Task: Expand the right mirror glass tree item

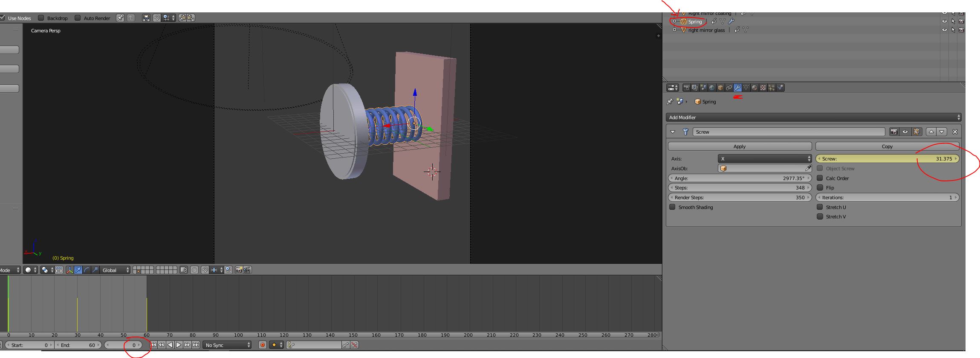Action: [674, 30]
